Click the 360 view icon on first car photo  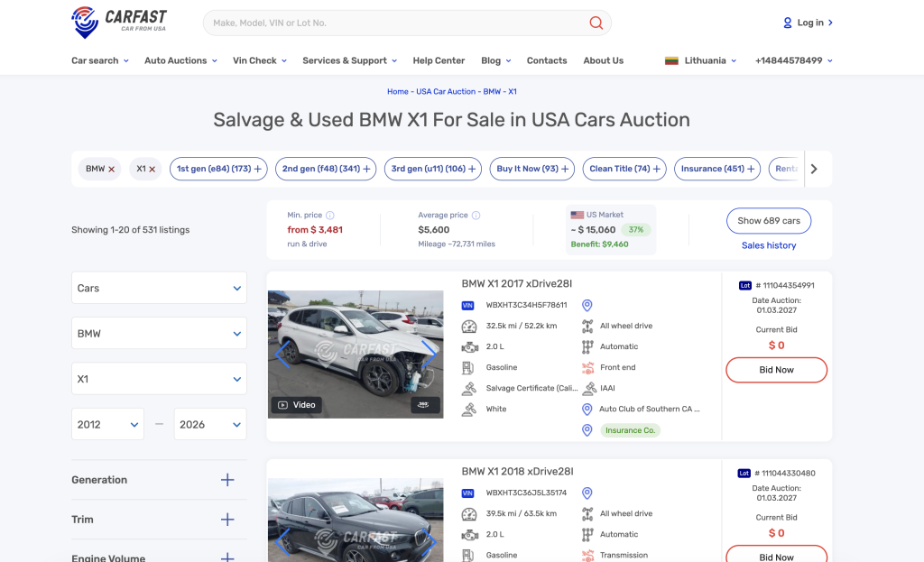(423, 405)
